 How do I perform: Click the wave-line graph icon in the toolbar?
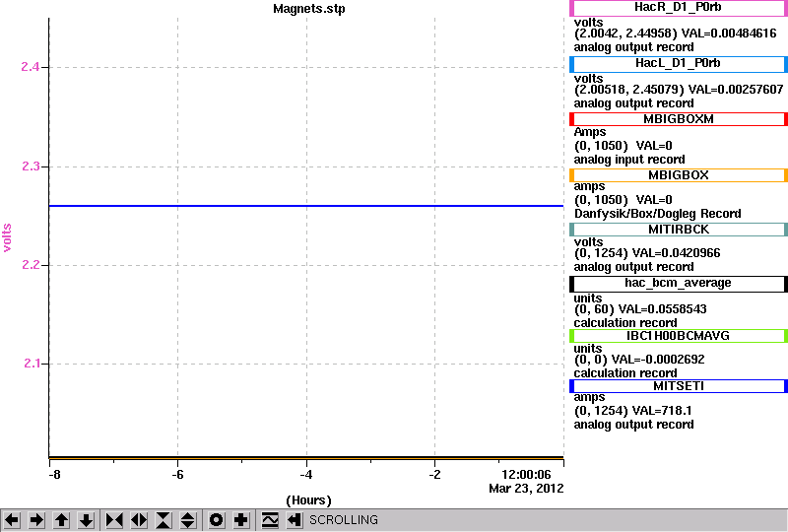point(270,520)
